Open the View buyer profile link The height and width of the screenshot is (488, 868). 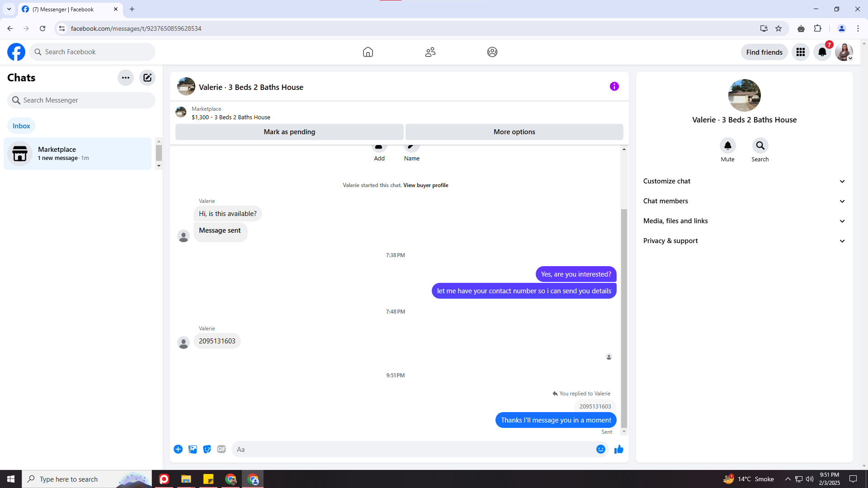point(425,185)
